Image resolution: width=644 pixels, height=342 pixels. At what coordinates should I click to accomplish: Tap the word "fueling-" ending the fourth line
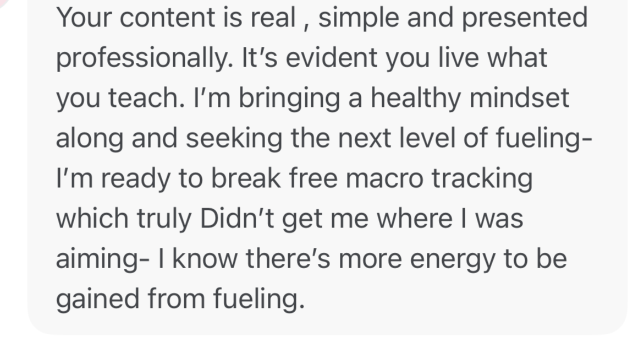tap(544, 139)
